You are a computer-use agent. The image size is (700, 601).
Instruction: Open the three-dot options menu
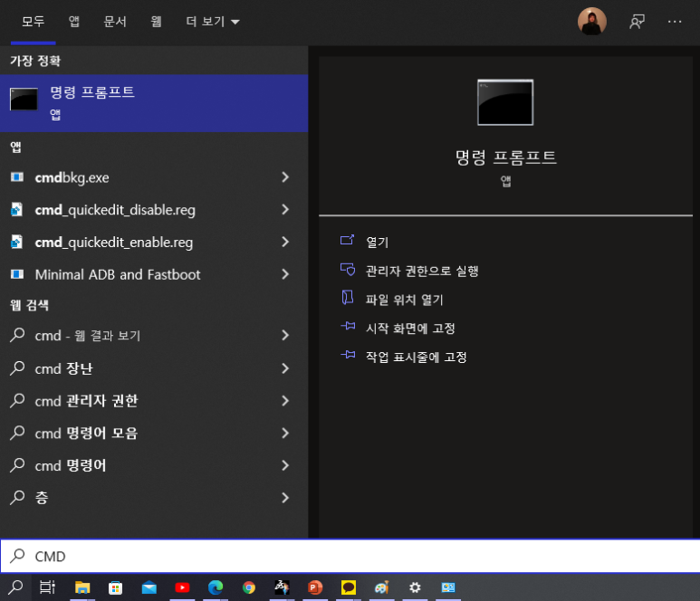(675, 22)
